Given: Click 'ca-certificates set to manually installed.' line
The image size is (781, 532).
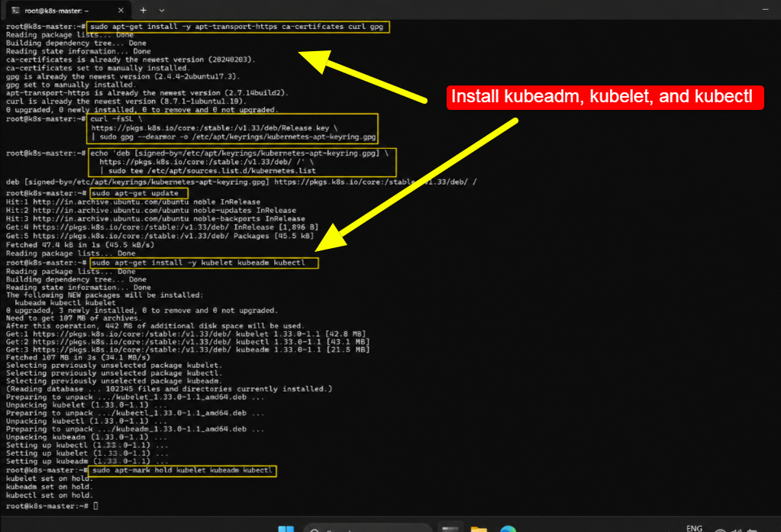Looking at the screenshot, I should pyautogui.click(x=98, y=68).
